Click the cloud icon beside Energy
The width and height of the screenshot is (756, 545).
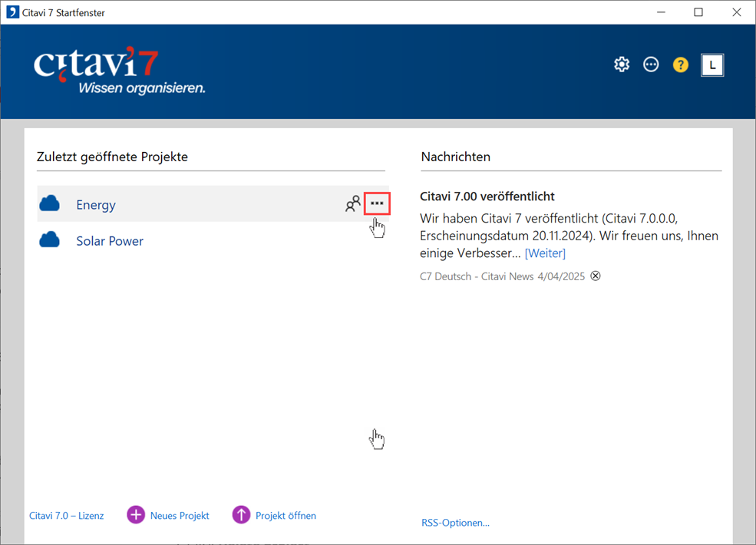point(50,204)
